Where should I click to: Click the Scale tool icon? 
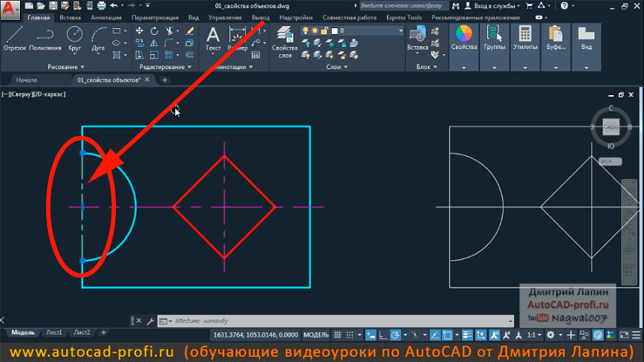pyautogui.click(x=154, y=55)
